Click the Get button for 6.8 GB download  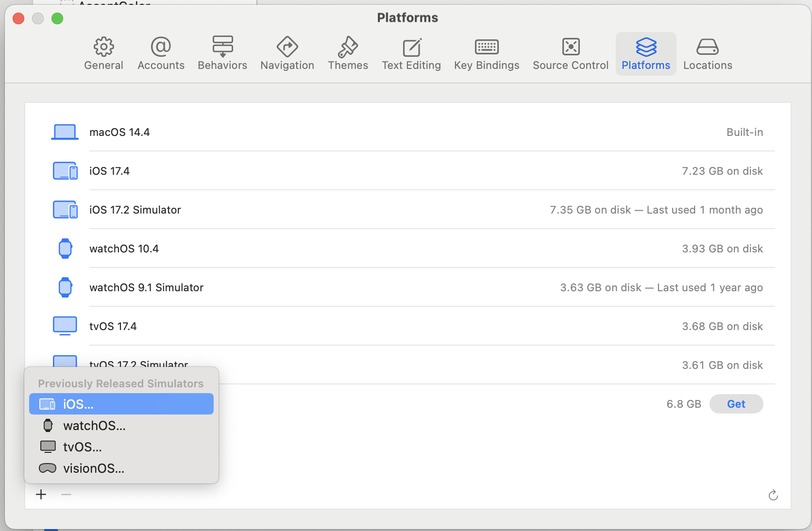pyautogui.click(x=736, y=404)
